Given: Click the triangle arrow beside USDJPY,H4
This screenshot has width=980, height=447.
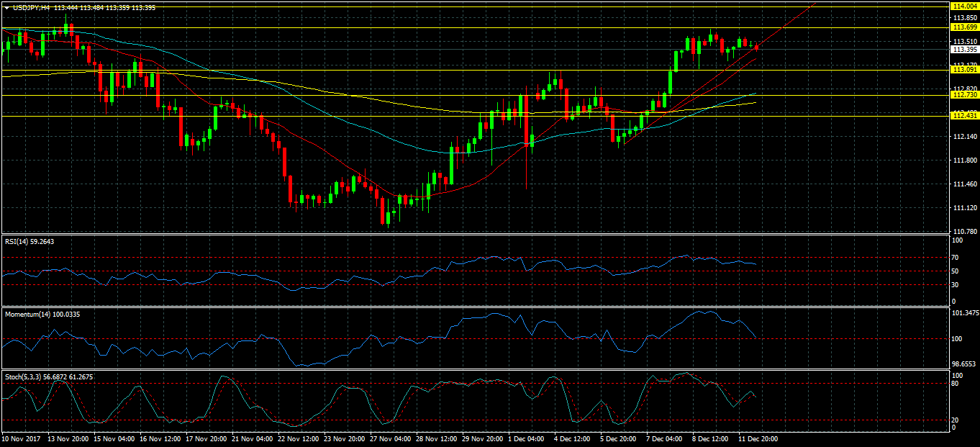Looking at the screenshot, I should point(7,6).
